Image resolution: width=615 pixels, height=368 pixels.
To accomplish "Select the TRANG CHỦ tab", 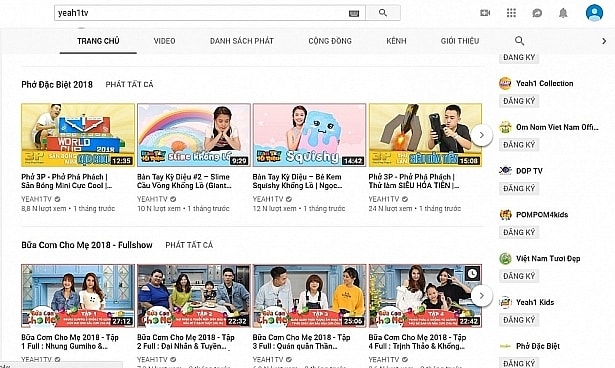I will (x=98, y=41).
